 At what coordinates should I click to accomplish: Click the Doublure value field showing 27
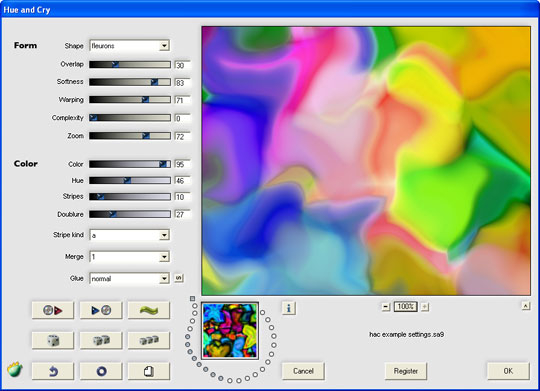pos(182,215)
